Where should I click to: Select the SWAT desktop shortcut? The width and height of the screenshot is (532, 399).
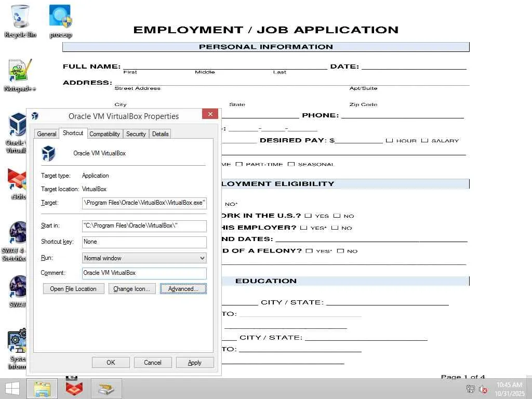[17, 291]
